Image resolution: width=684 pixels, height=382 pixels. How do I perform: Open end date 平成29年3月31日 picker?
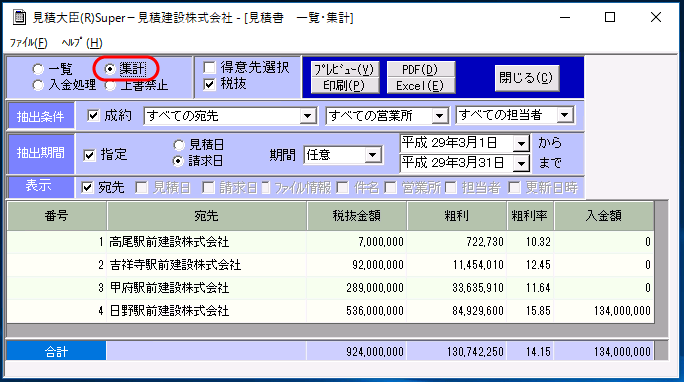click(521, 164)
